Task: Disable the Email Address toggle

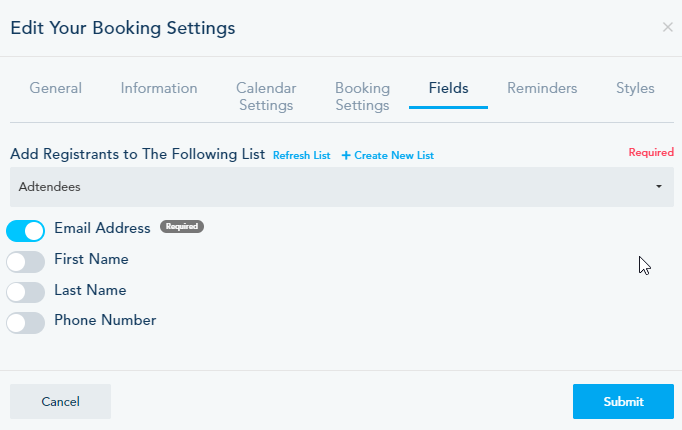Action: coord(25,231)
